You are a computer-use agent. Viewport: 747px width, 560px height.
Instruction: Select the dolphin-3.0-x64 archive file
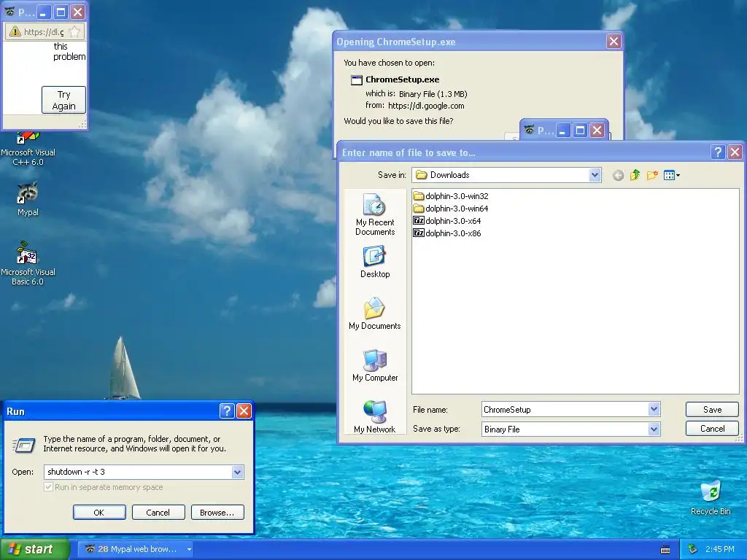coord(447,221)
